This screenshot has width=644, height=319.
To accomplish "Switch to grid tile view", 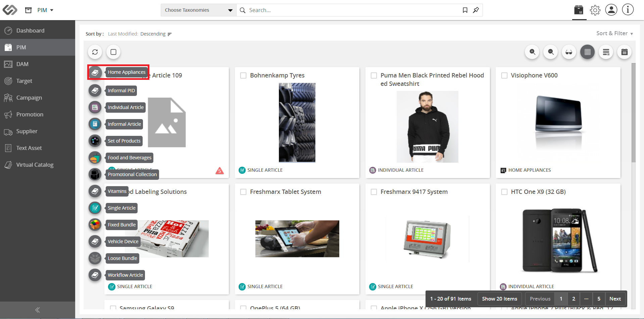I will pyautogui.click(x=587, y=52).
